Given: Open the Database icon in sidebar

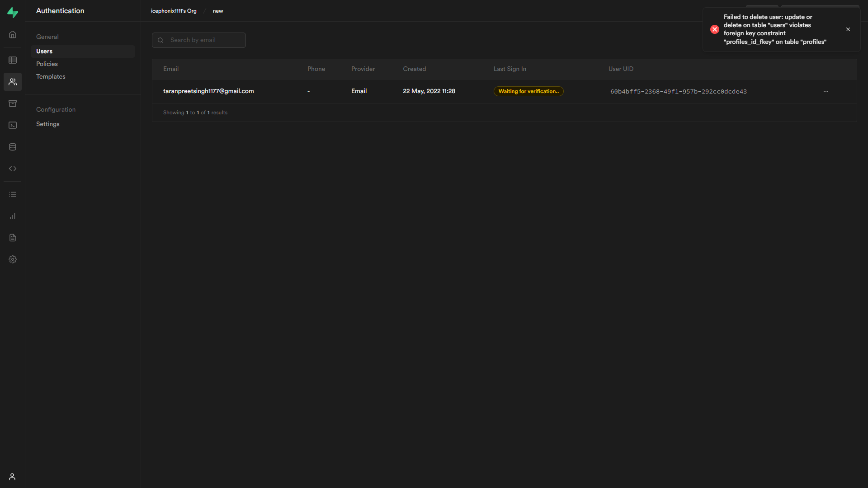Looking at the screenshot, I should point(13,147).
